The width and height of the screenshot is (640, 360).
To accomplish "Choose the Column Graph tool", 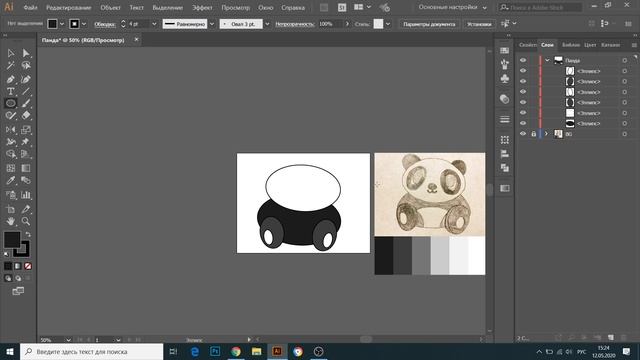I will pyautogui.click(x=26, y=195).
